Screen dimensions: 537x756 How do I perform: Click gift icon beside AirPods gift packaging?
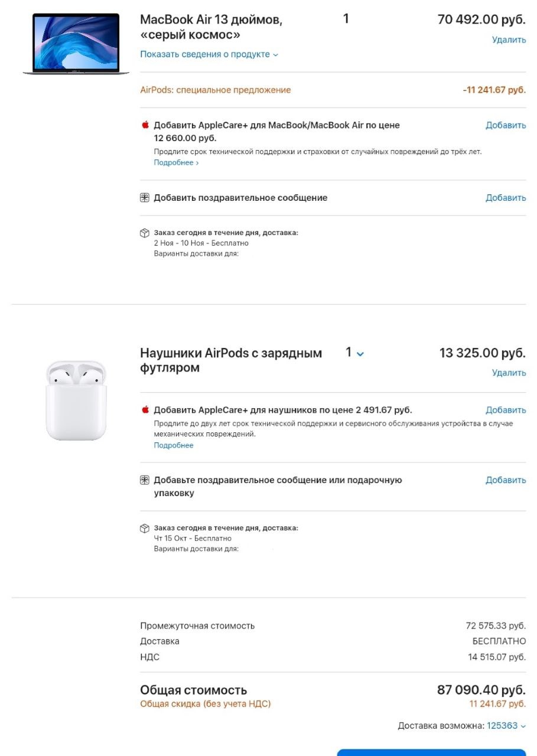145,480
